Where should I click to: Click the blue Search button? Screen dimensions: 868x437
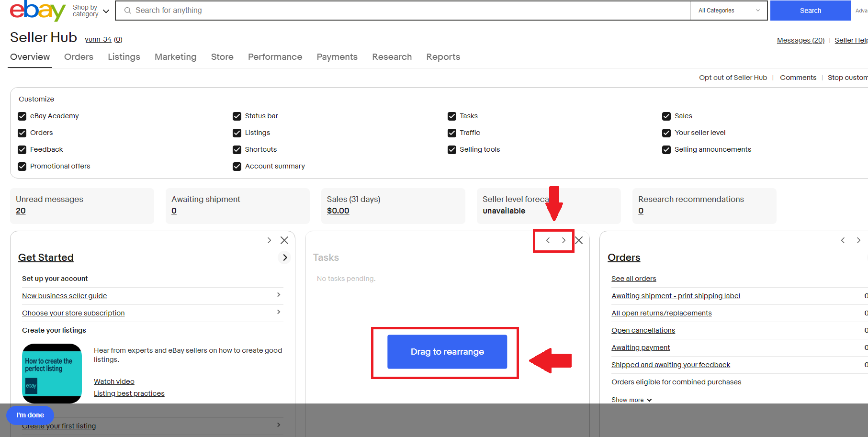pyautogui.click(x=810, y=11)
